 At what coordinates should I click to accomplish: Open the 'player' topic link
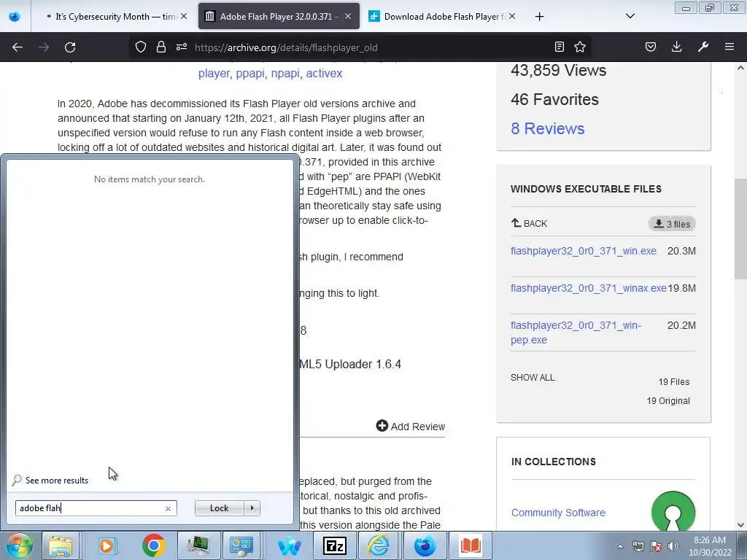(214, 74)
